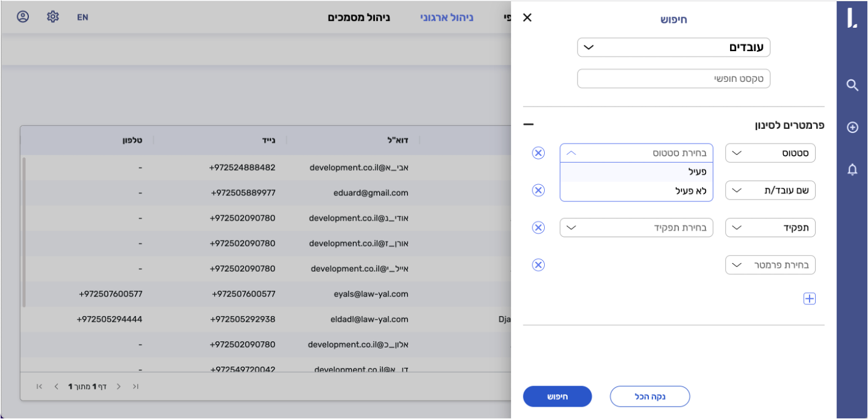Open notifications bell icon

tap(852, 170)
